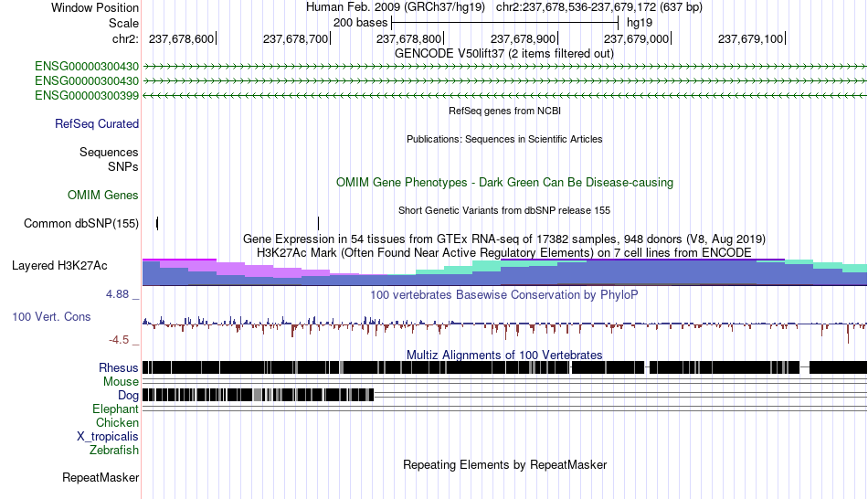Select the ENSG00000300399 gene label

coord(87,96)
